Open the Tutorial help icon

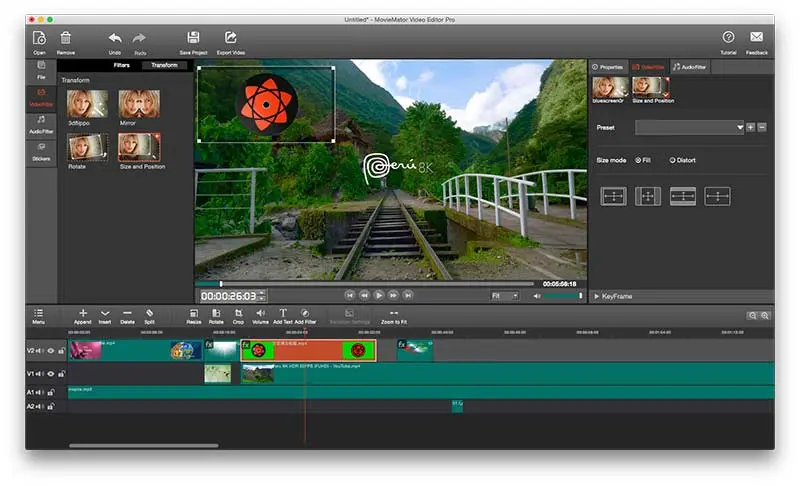pyautogui.click(x=728, y=37)
